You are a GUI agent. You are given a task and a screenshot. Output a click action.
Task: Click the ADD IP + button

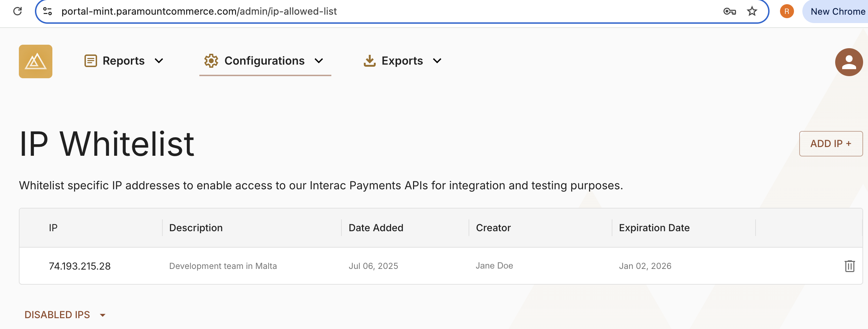pyautogui.click(x=831, y=144)
